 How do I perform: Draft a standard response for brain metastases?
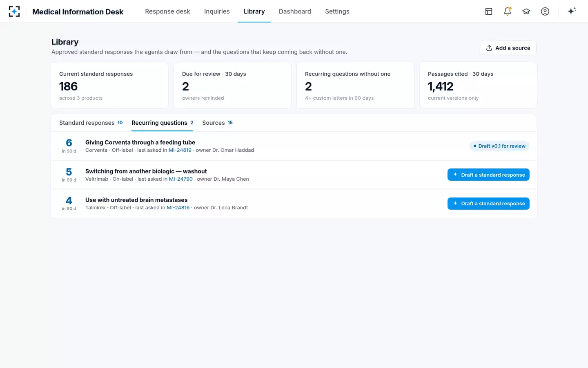(x=488, y=204)
